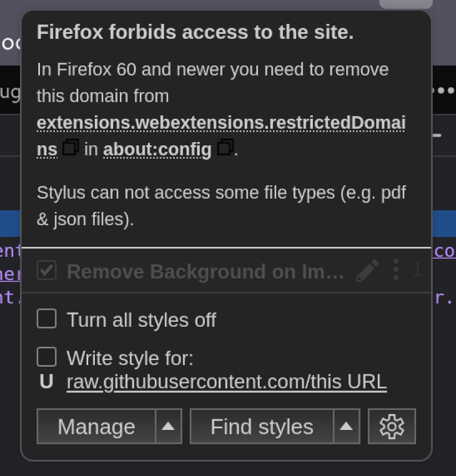
Task: Open the extensions.webextensions.restrictedDomains link
Action: click(221, 123)
